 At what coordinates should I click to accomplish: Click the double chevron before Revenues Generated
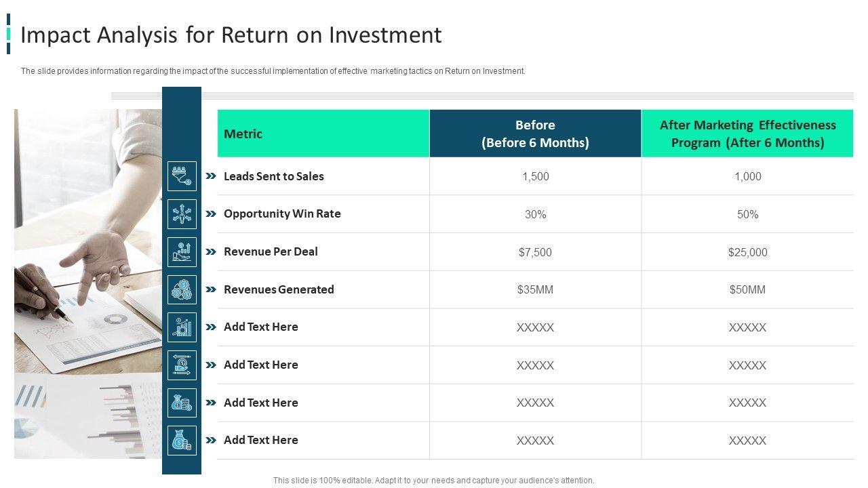coord(211,289)
